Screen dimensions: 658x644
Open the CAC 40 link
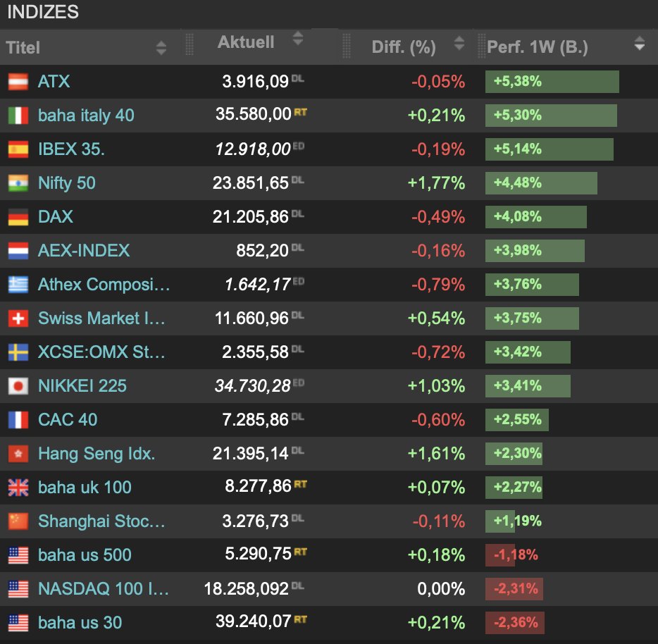point(68,420)
